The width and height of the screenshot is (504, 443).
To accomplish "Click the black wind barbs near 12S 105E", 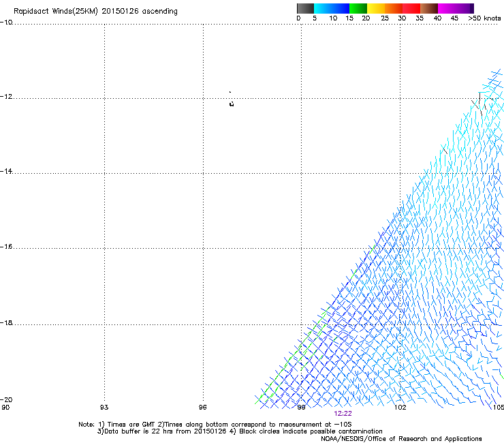I will (481, 104).
